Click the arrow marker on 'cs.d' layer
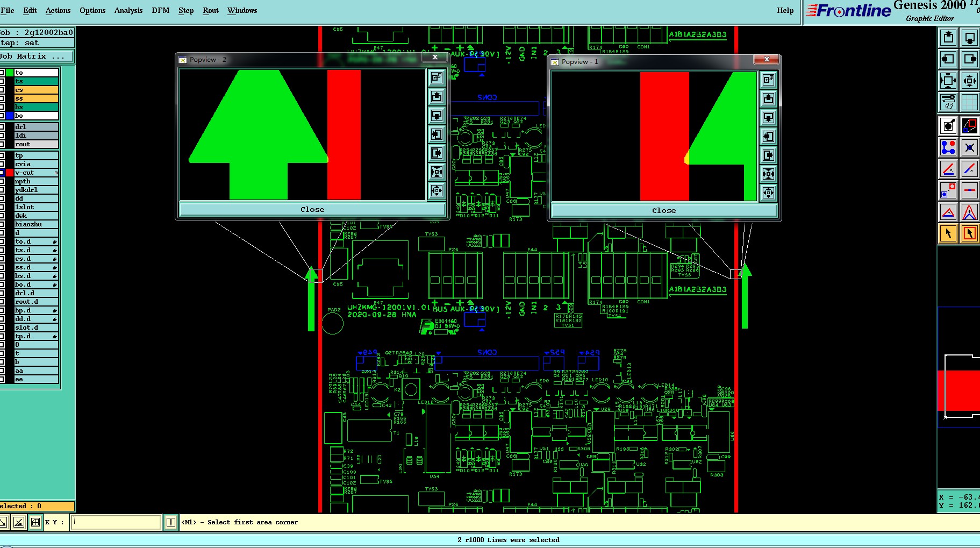The image size is (980, 548). point(55,259)
